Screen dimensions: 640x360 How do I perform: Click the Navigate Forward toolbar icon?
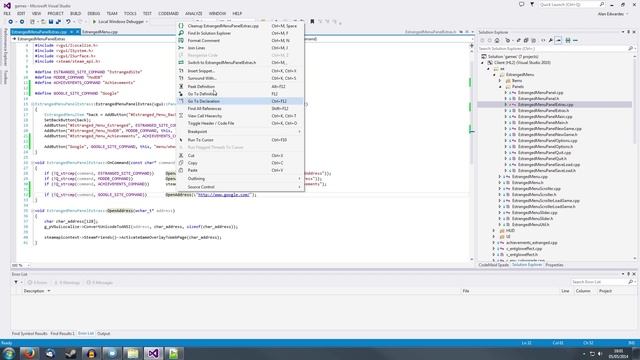(22, 22)
